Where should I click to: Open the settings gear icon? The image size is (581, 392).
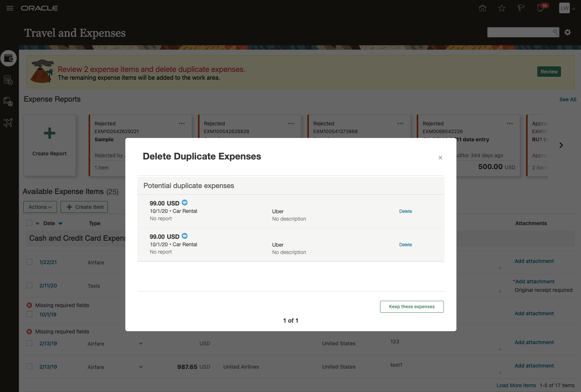(568, 33)
